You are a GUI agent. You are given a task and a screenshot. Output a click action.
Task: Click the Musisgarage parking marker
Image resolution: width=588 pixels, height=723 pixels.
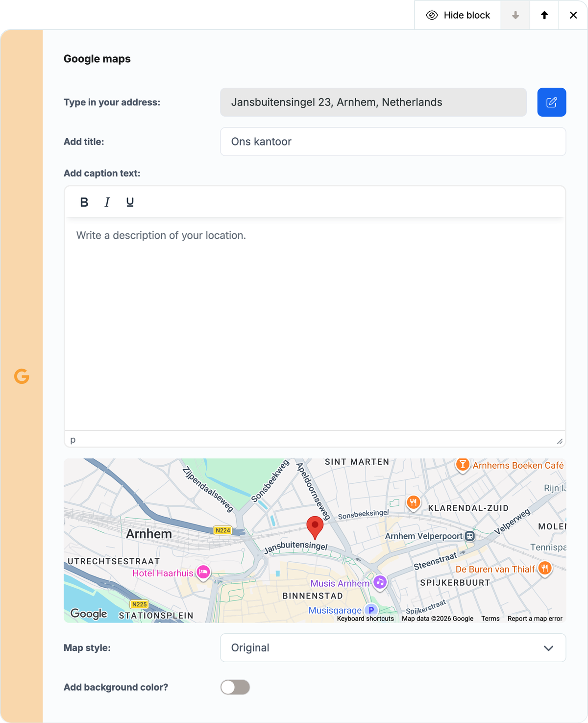[371, 610]
